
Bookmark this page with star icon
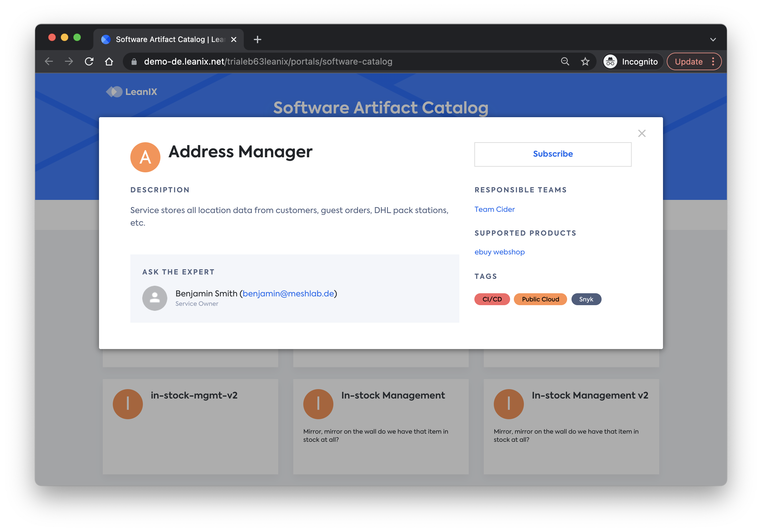coord(585,62)
